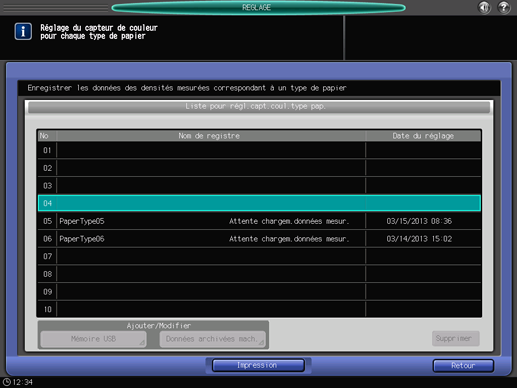Viewport: 517px width, 388px height.
Task: Select registry row 02
Action: (x=259, y=168)
